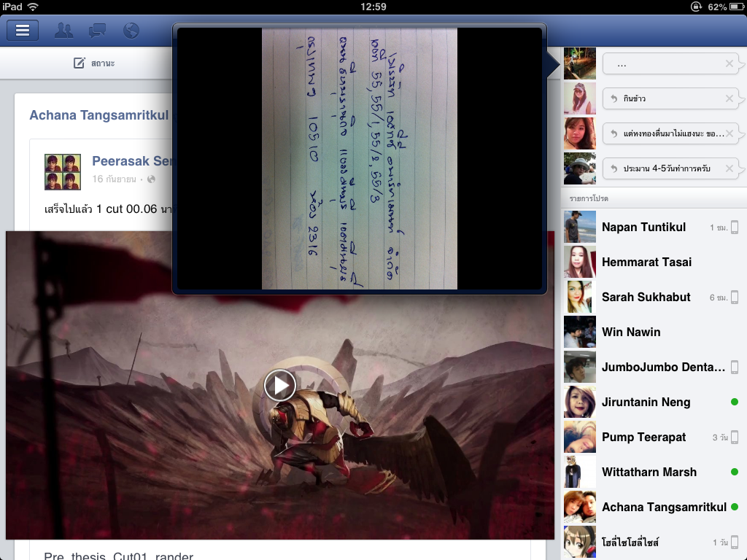Open chat with Achana Tangsamritkul in sidebar
Screen dimensions: 747x560
click(654, 507)
